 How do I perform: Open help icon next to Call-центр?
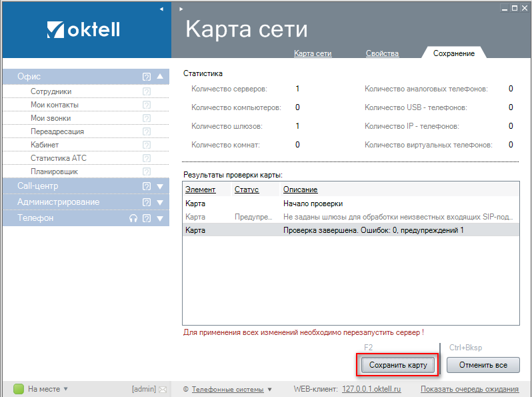pos(147,186)
